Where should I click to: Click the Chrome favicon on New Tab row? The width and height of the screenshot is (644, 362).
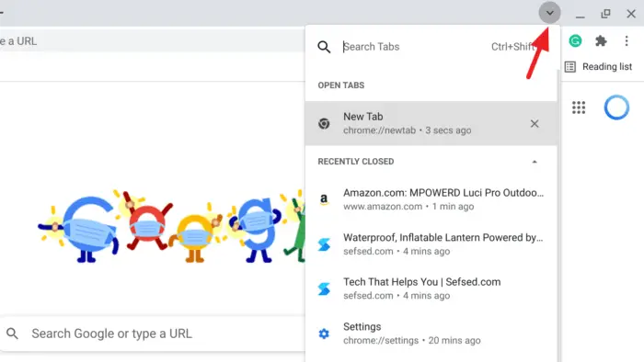coord(324,123)
